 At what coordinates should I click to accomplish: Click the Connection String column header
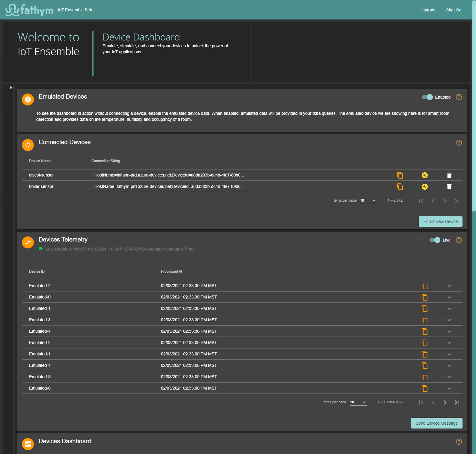tap(106, 161)
